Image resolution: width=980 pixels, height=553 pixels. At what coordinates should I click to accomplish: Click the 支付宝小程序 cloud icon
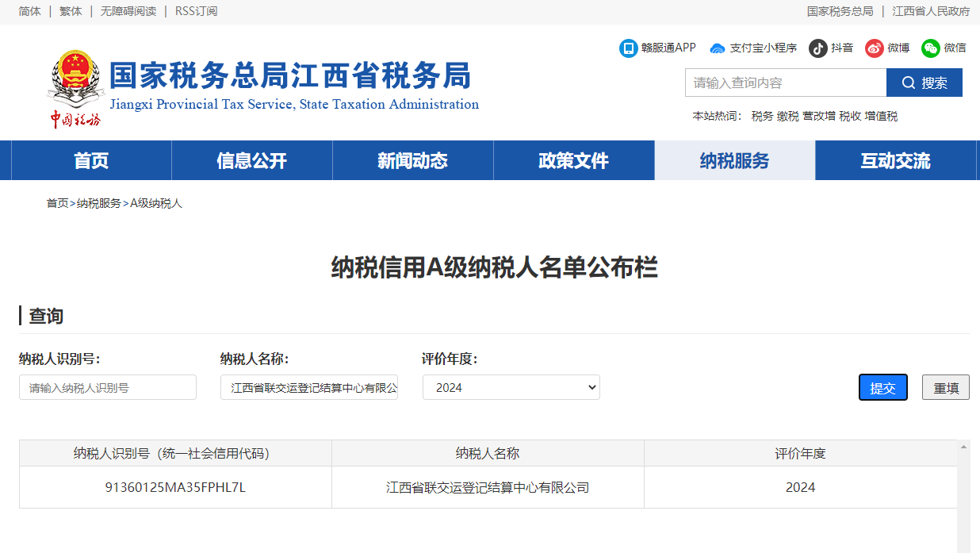pos(718,48)
